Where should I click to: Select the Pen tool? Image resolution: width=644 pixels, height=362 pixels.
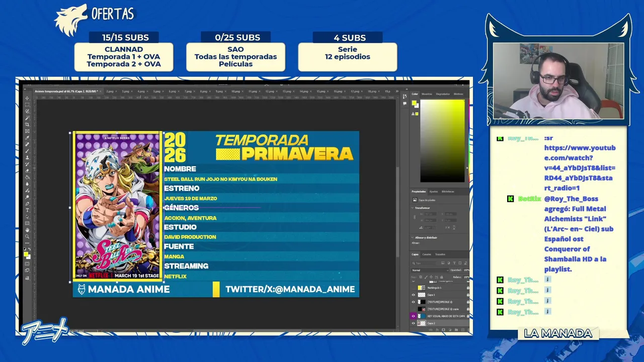point(27,204)
